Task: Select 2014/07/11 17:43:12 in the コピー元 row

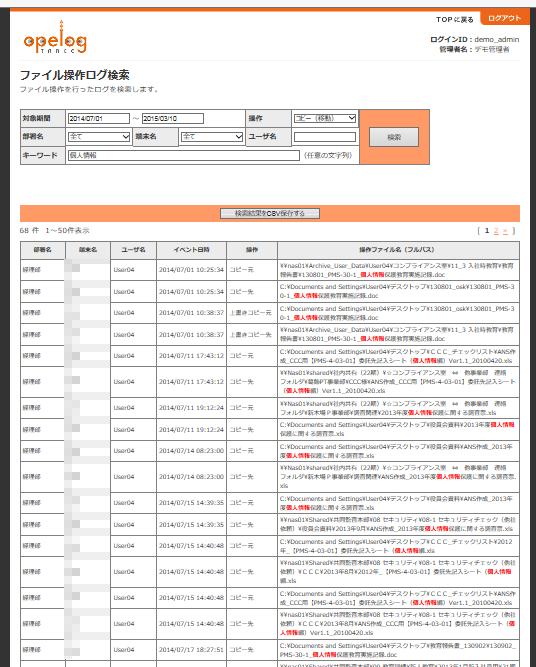Action: click(x=191, y=356)
